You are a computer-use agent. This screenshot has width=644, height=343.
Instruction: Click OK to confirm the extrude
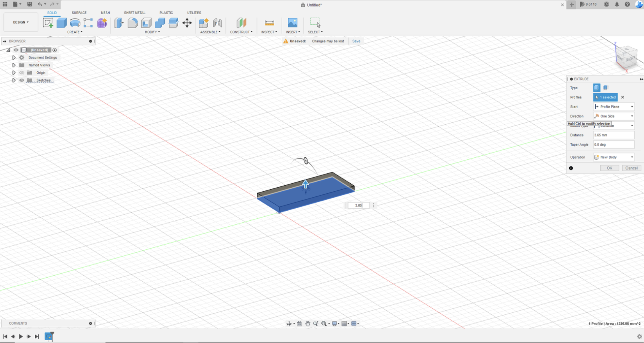coord(609,168)
